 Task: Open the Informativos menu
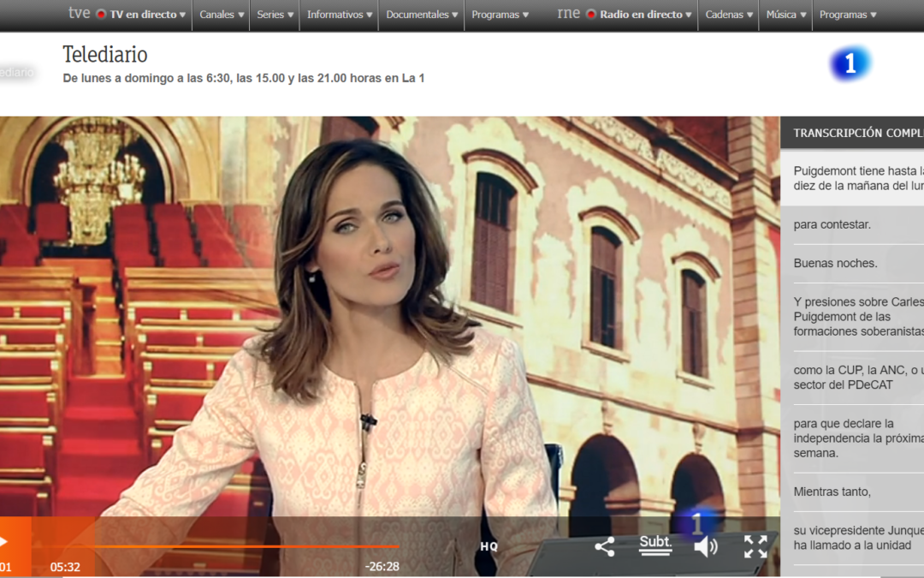(340, 15)
